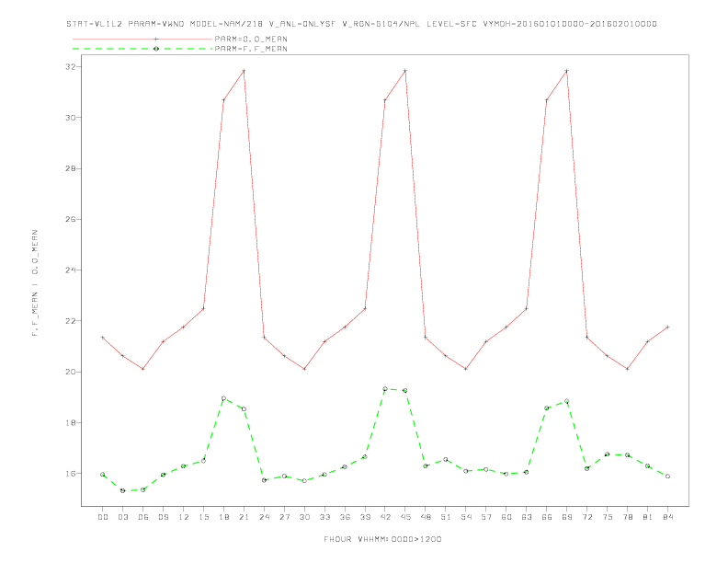
Task: Click y-axis tick value 28
Action: pyautogui.click(x=71, y=168)
